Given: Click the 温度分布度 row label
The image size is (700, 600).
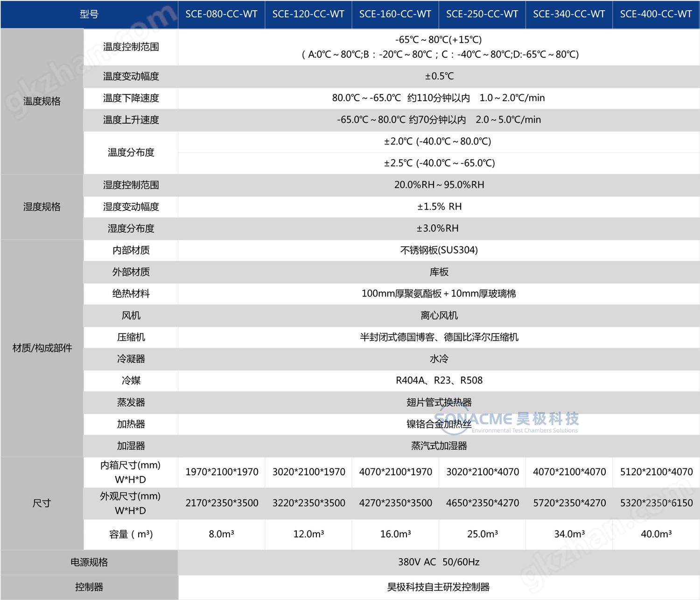Looking at the screenshot, I should (131, 153).
